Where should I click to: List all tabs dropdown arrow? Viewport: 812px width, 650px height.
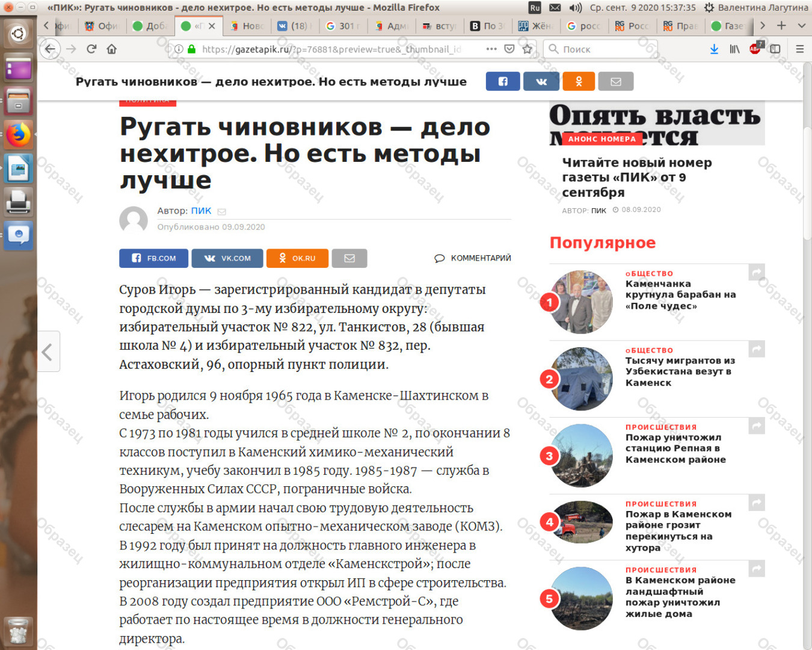[801, 26]
